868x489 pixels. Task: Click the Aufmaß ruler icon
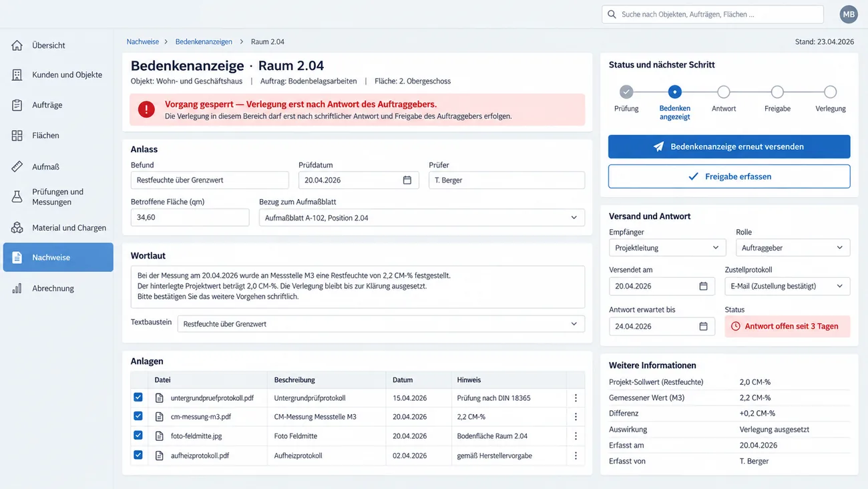(x=17, y=166)
